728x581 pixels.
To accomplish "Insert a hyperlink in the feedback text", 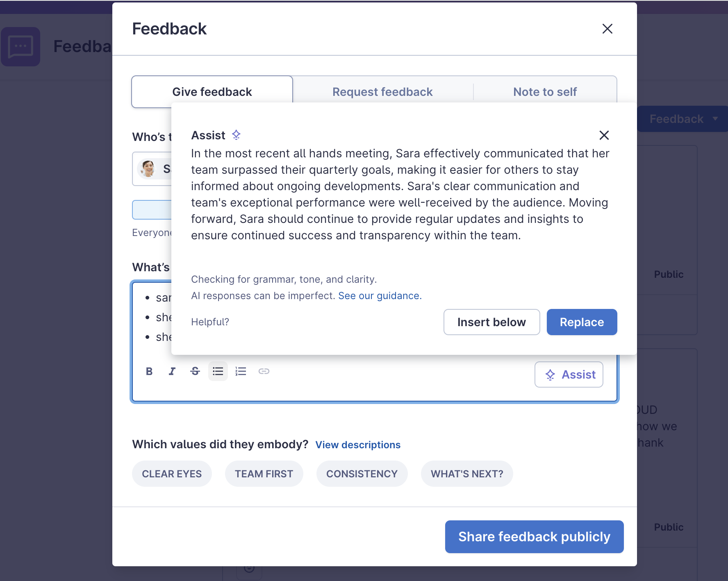I will [264, 371].
